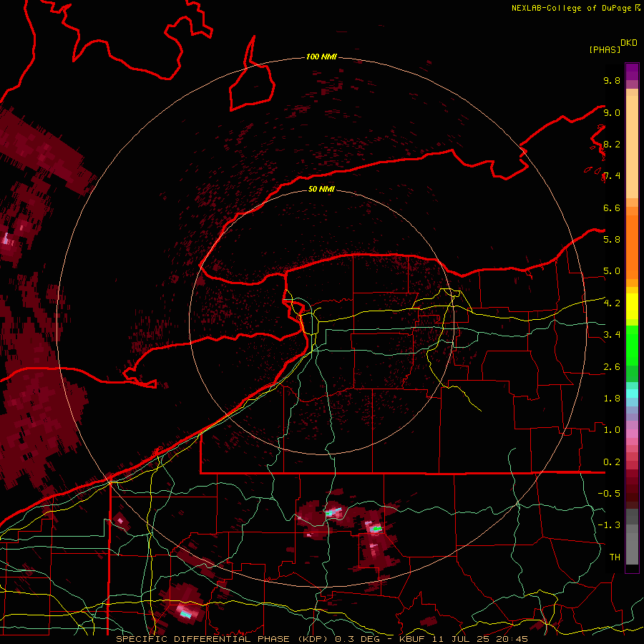Select the 9.8 value on the scale
This screenshot has height=644, width=644.
click(x=612, y=80)
